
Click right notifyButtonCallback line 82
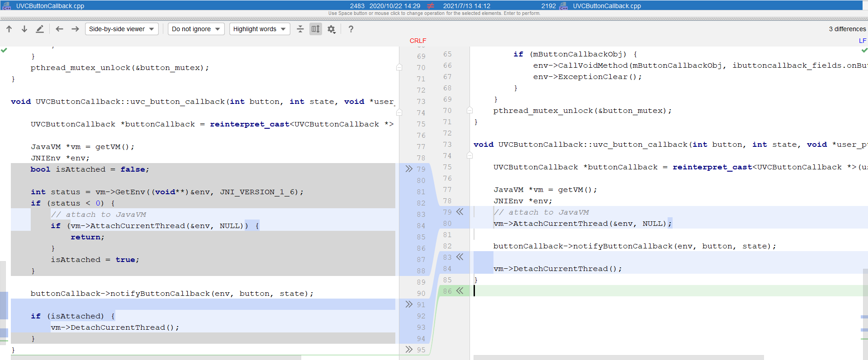(635, 246)
